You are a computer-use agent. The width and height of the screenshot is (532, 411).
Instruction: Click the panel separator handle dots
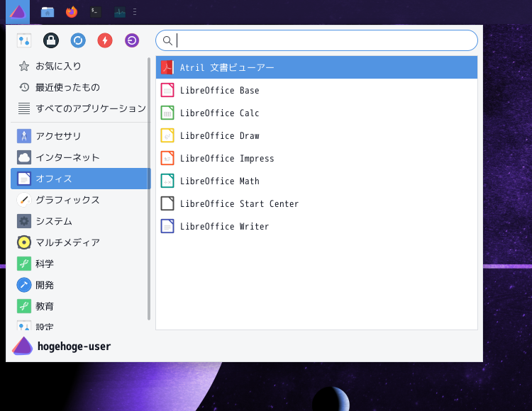click(x=135, y=12)
